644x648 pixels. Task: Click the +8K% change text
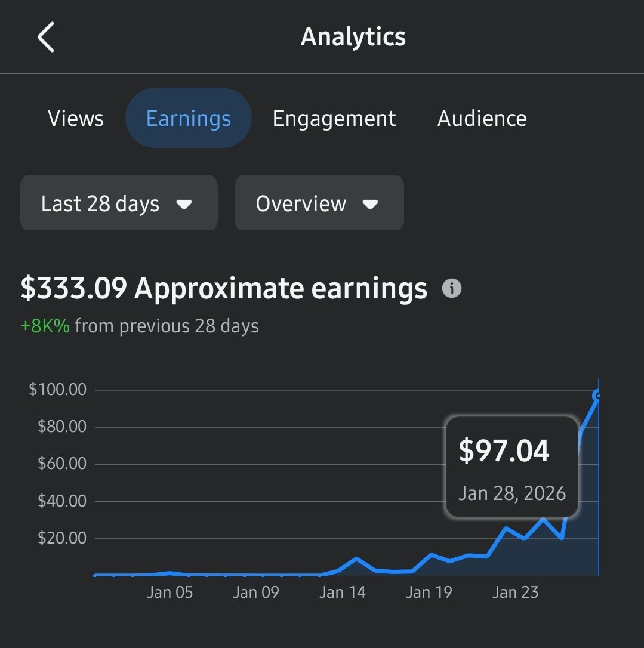coord(45,326)
